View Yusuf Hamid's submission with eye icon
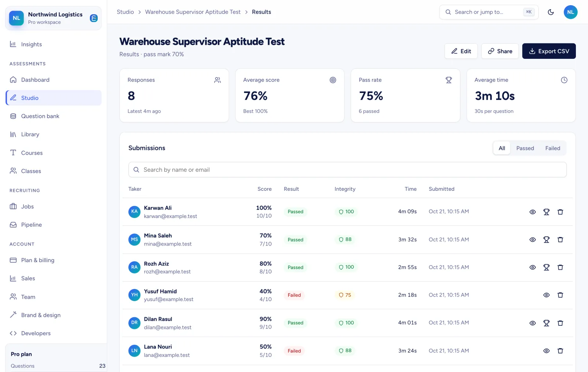Viewport: 588px width, 372px height. pyautogui.click(x=546, y=295)
